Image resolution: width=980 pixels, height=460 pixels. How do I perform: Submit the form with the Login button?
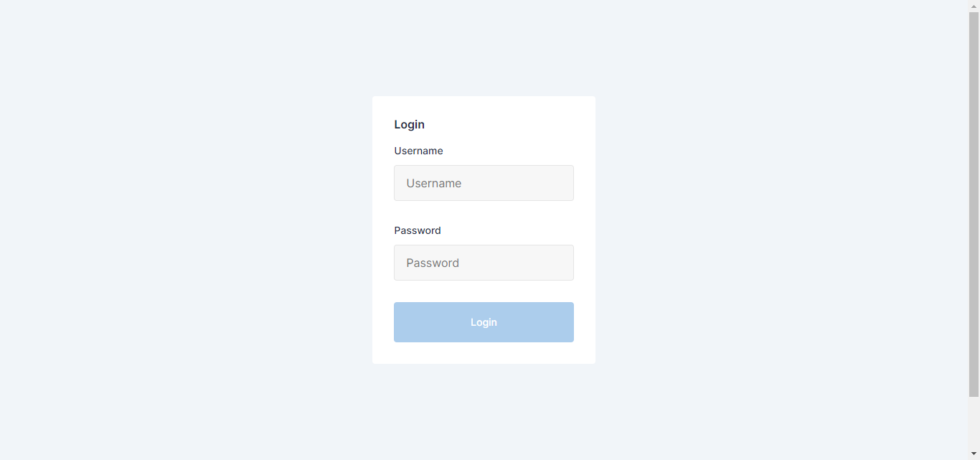tap(484, 322)
